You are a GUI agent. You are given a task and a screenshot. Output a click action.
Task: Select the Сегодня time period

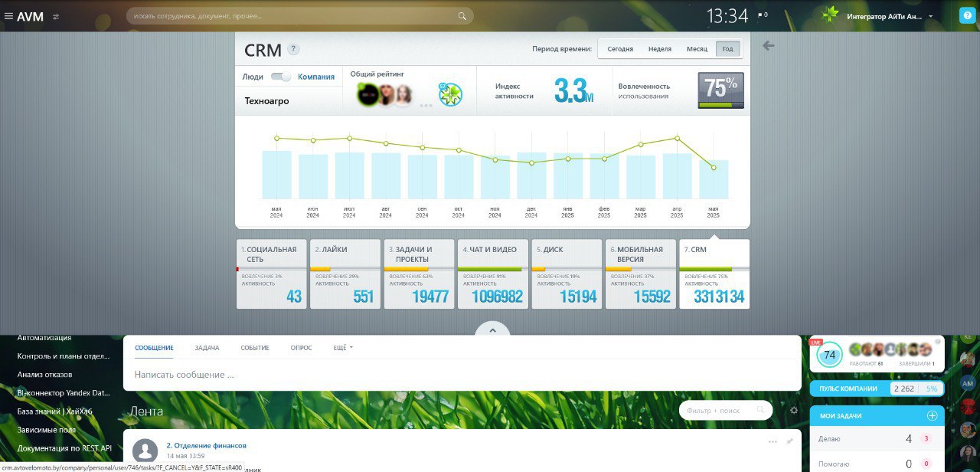620,48
